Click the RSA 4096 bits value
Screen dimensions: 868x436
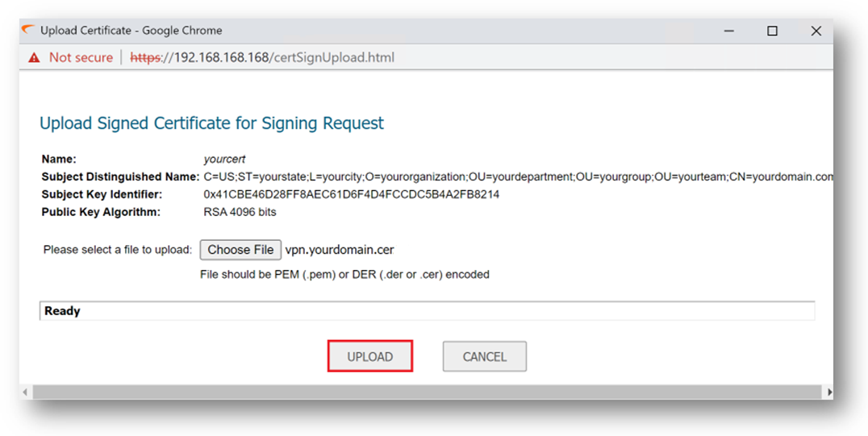[x=240, y=212]
